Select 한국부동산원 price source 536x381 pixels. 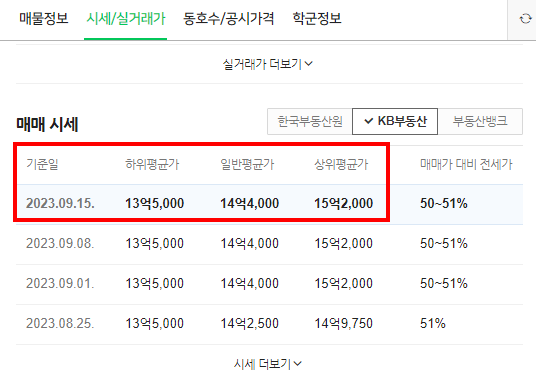[310, 121]
